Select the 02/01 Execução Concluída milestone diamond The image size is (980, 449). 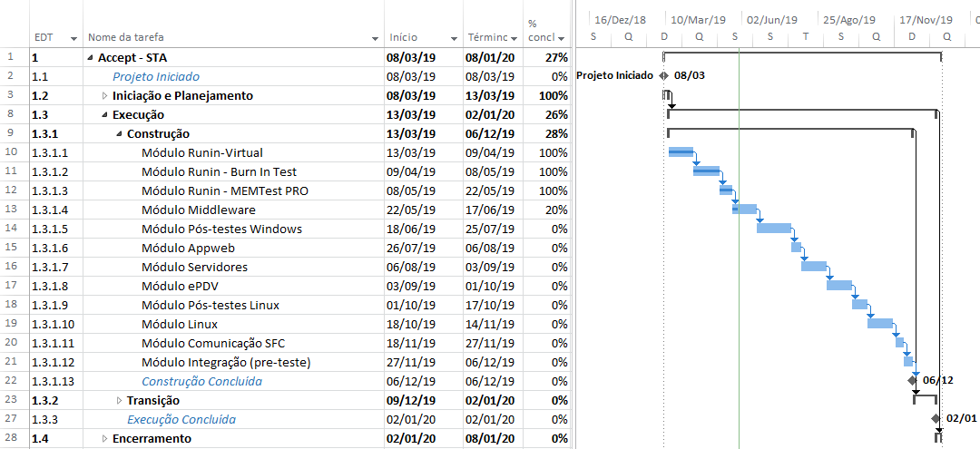[936, 418]
